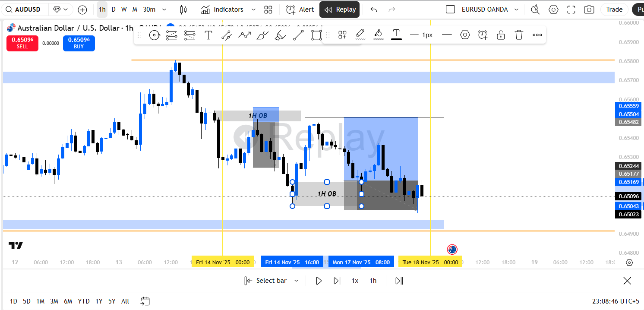Open the line style selector
Screen dimensions: 644x310
(x=447, y=35)
